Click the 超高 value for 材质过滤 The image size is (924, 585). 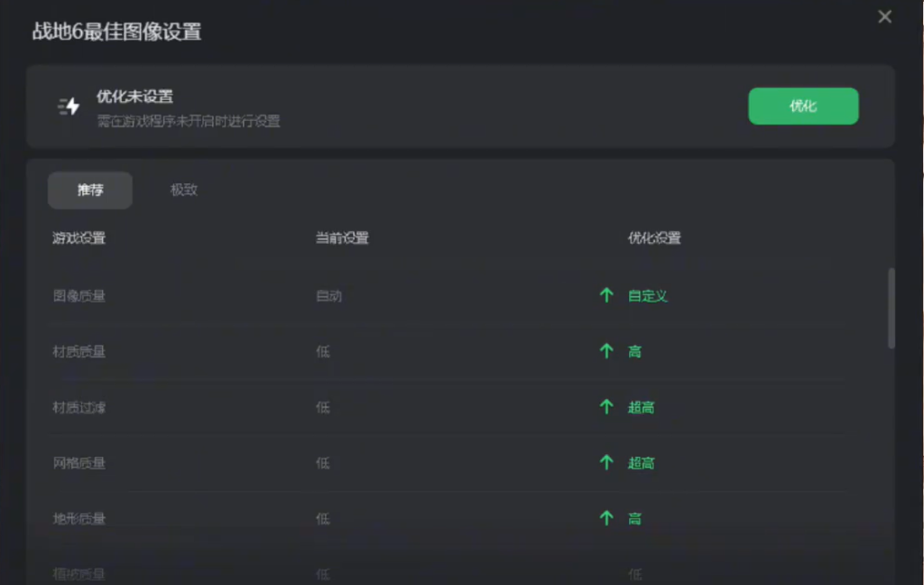pos(641,407)
